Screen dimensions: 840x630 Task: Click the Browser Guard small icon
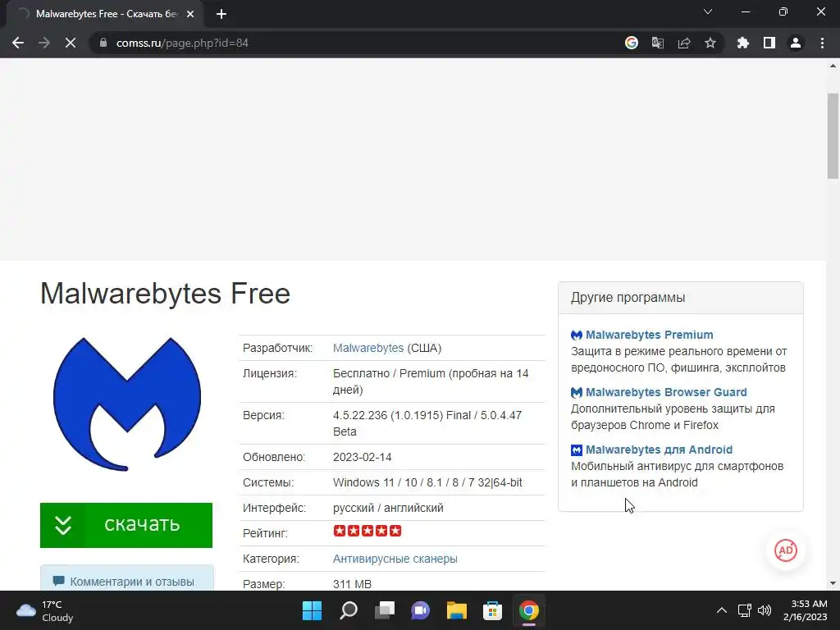[x=577, y=393]
